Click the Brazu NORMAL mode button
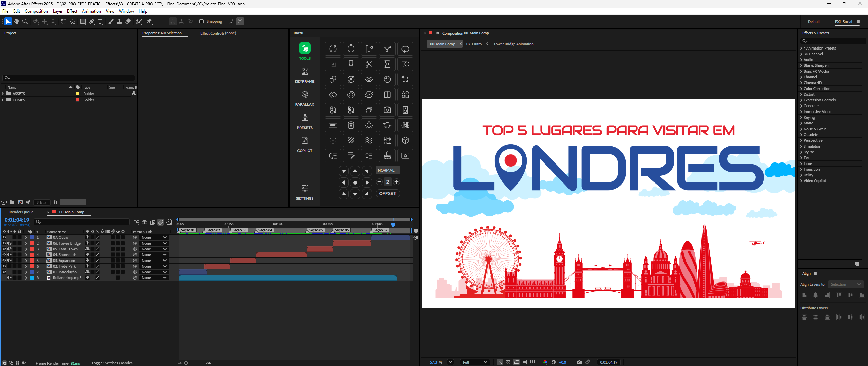The image size is (868, 366). coord(387,170)
